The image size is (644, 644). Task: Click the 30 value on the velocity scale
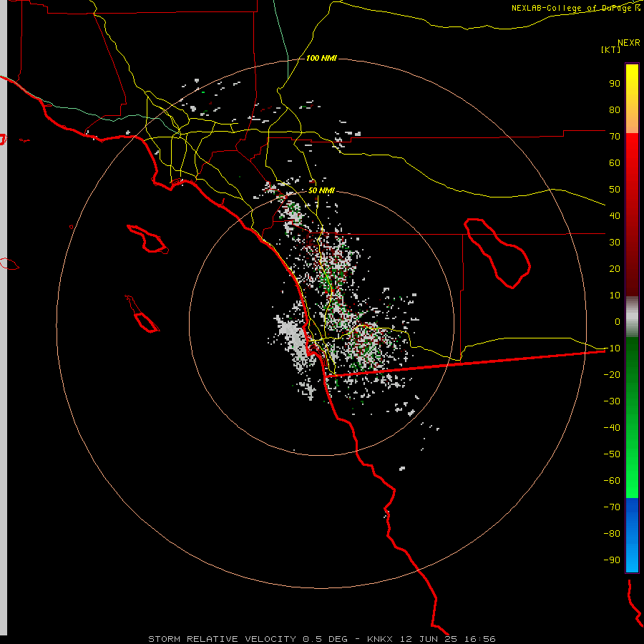615,243
